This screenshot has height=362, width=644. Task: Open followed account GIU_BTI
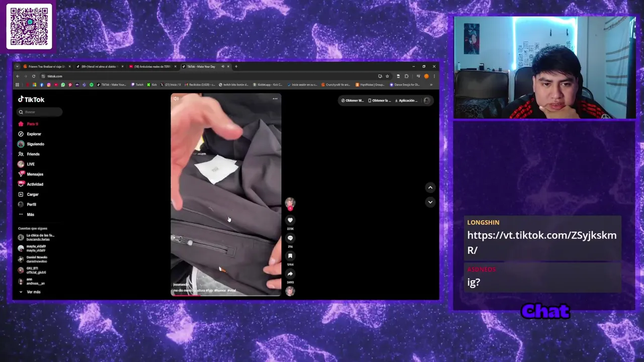[32, 270]
